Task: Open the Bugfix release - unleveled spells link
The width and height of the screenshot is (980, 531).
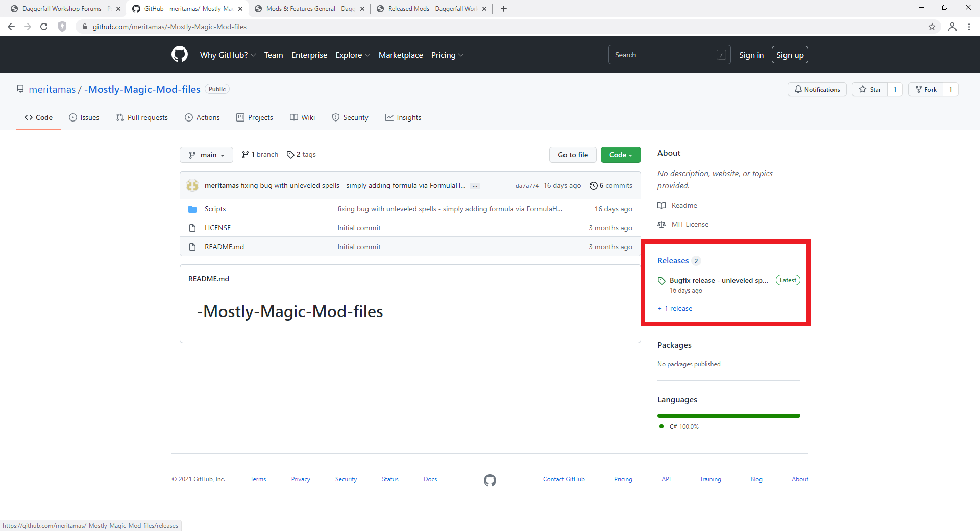Action: tap(719, 280)
